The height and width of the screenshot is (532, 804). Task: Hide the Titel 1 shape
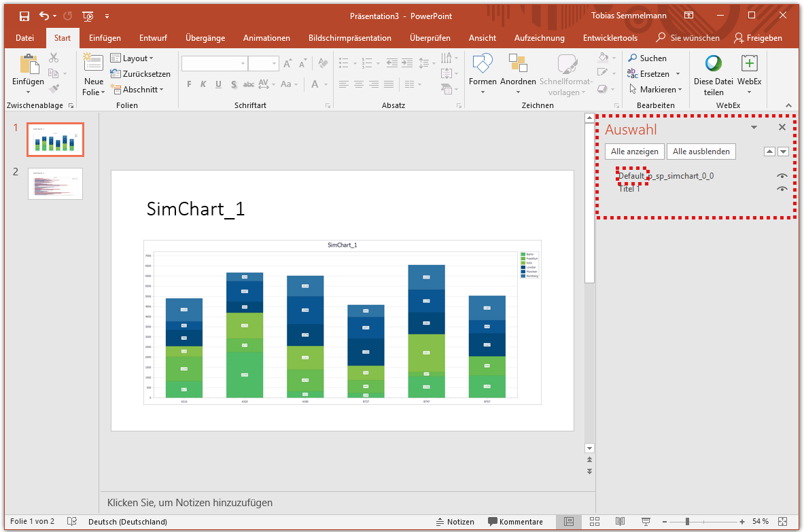[x=782, y=188]
